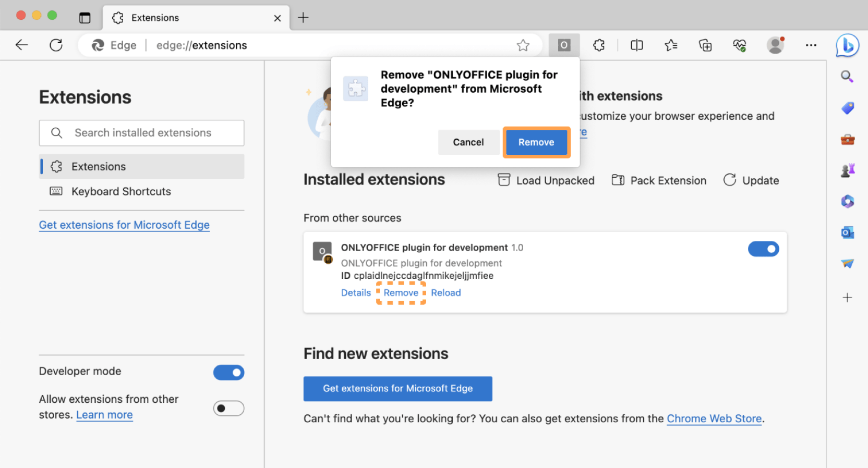Open the sidebar Microsoft 365 icon
The width and height of the screenshot is (868, 468).
tap(847, 201)
